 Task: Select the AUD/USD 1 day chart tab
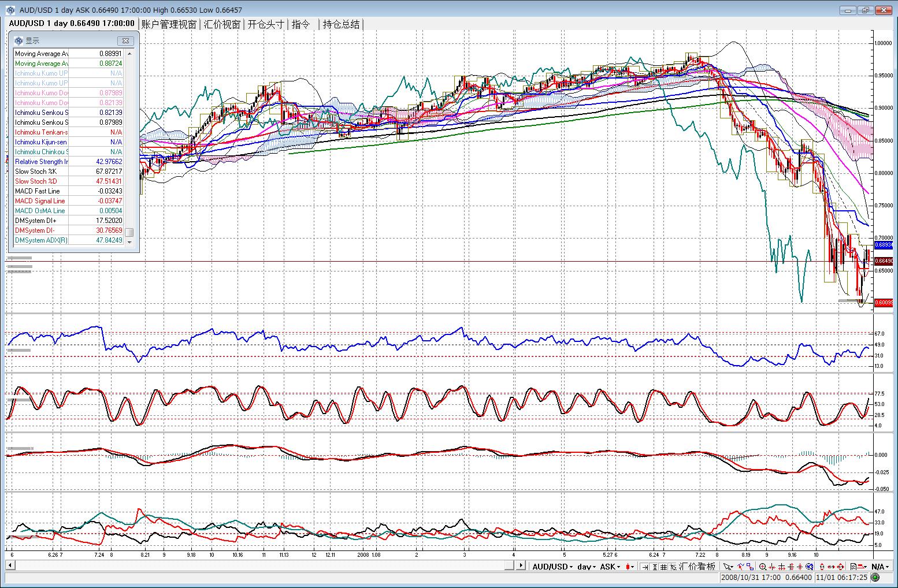pyautogui.click(x=72, y=24)
